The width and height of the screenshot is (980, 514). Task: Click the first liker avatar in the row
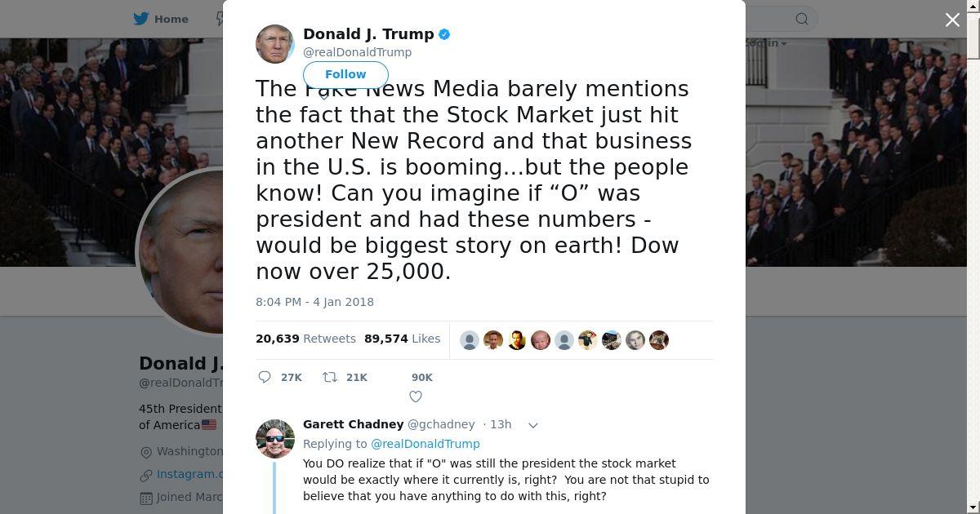coord(470,340)
